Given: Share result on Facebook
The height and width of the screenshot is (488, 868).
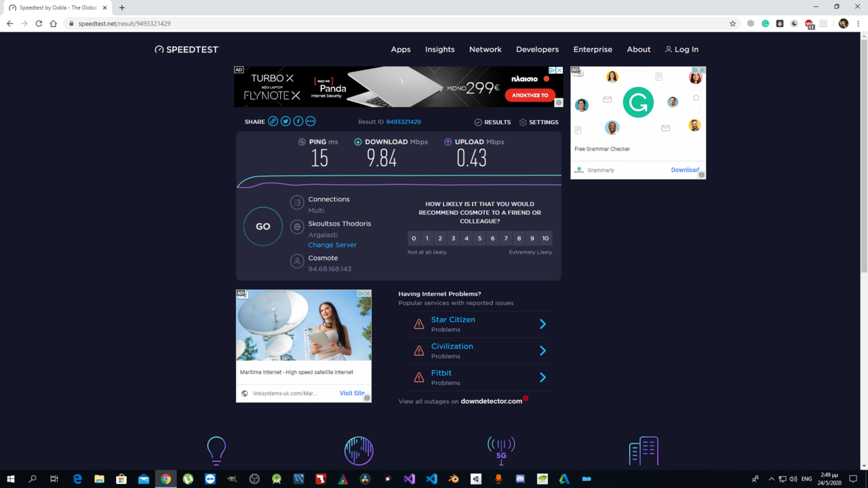Looking at the screenshot, I should point(298,121).
